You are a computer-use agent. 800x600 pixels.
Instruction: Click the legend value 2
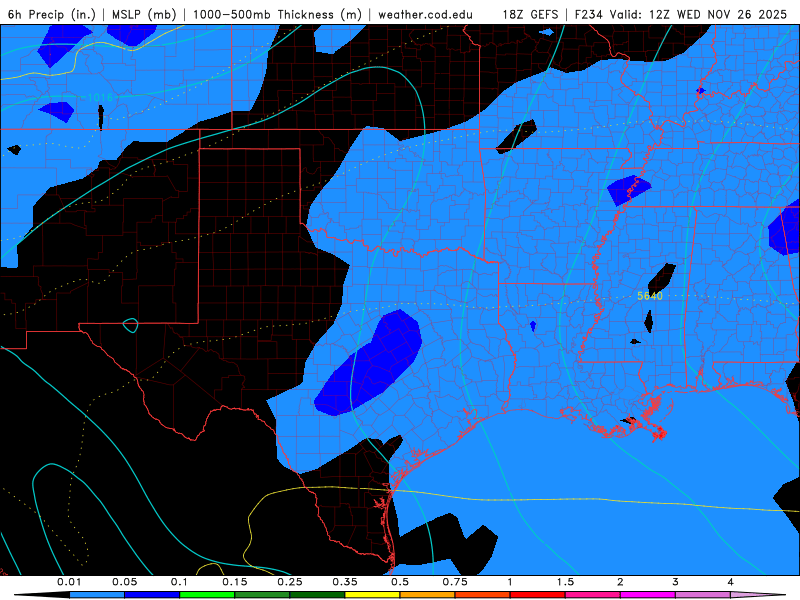pos(620,582)
